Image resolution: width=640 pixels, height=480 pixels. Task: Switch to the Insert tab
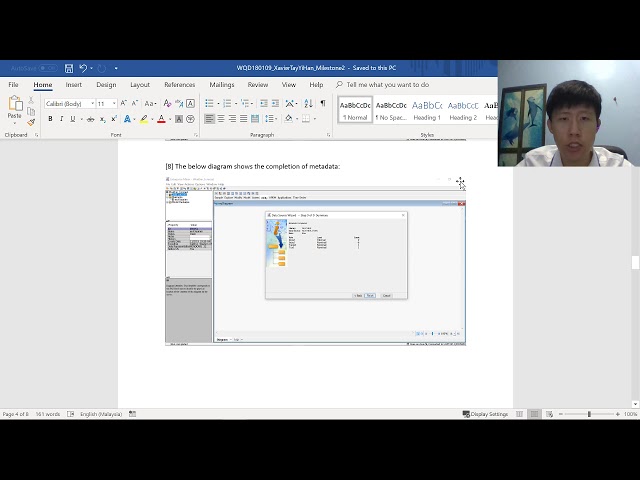click(x=73, y=85)
